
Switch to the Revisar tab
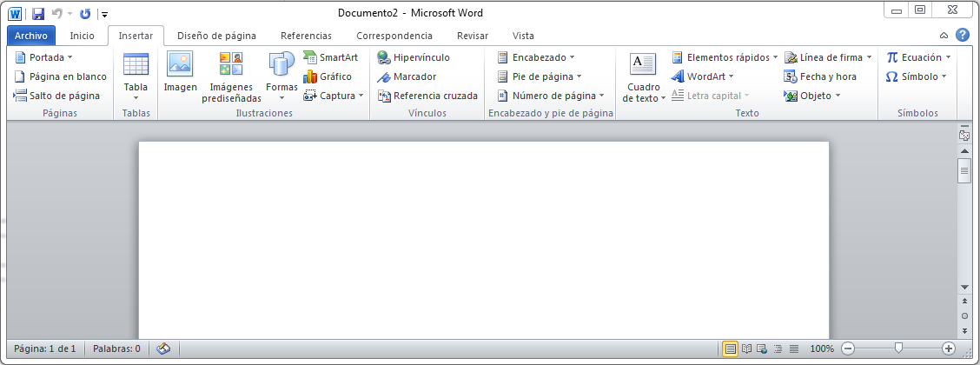click(473, 36)
